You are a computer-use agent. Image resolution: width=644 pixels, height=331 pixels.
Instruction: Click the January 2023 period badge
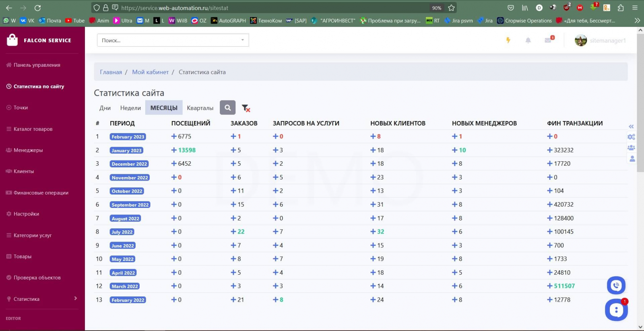click(x=126, y=150)
